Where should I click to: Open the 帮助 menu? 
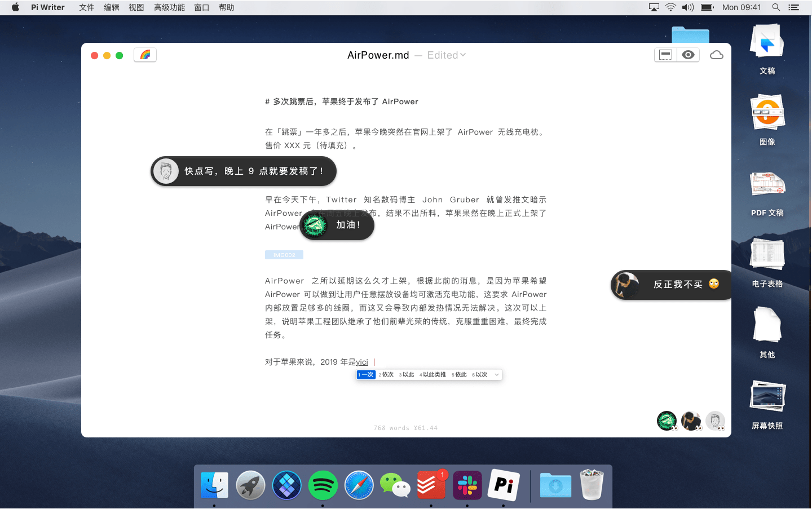[227, 7]
